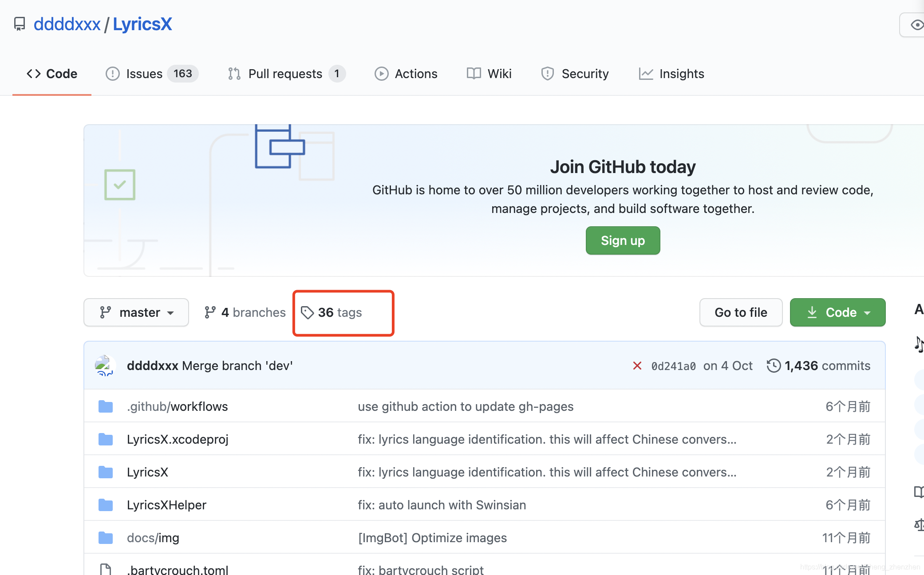Open the Pull requests tab
The height and width of the screenshot is (575, 924).
(x=286, y=74)
